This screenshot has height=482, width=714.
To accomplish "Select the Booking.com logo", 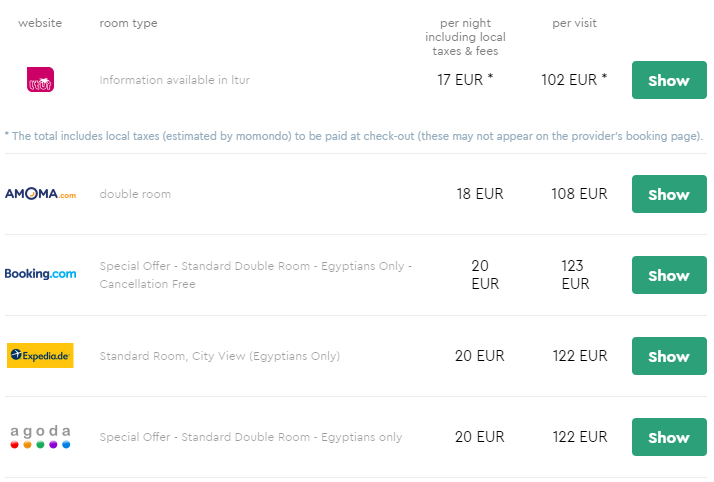I will 41,274.
